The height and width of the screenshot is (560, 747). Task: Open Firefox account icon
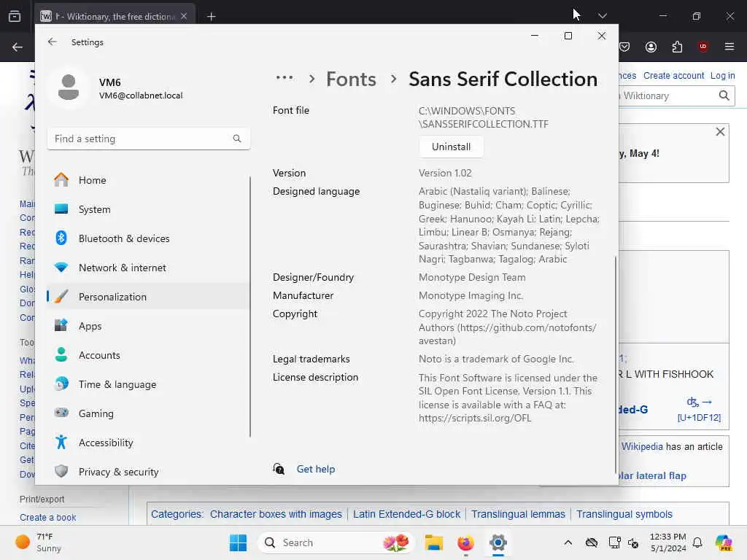(x=651, y=47)
